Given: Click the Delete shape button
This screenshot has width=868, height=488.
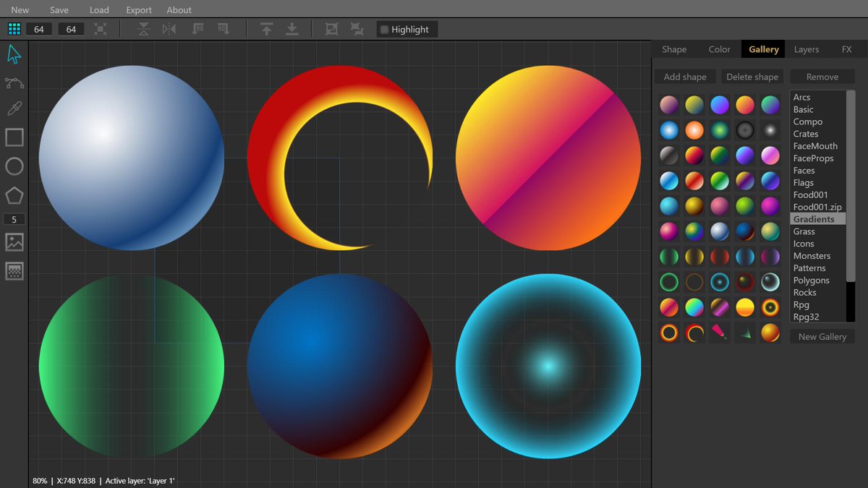Looking at the screenshot, I should tap(752, 77).
